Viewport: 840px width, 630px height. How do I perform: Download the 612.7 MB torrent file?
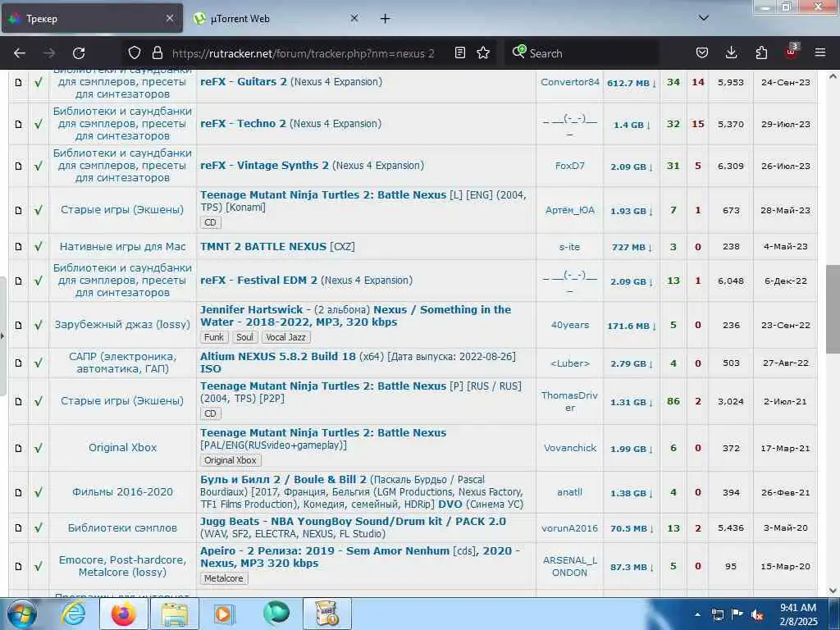click(631, 83)
